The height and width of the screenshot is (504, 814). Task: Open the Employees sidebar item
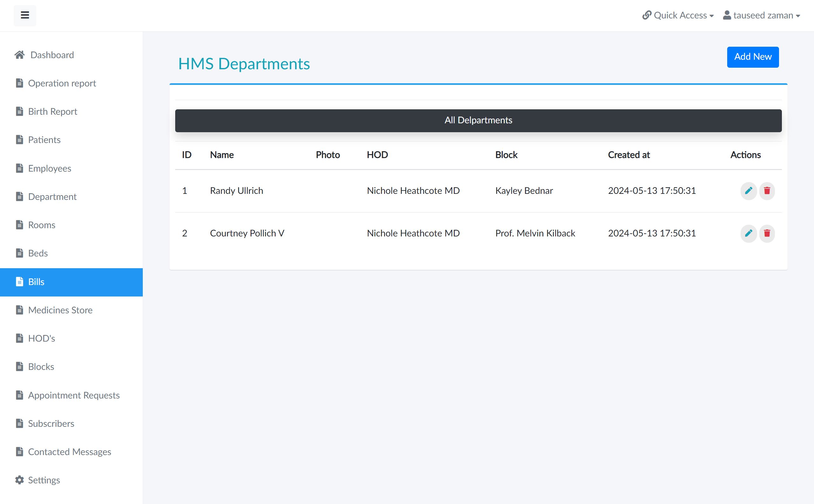coord(50,168)
